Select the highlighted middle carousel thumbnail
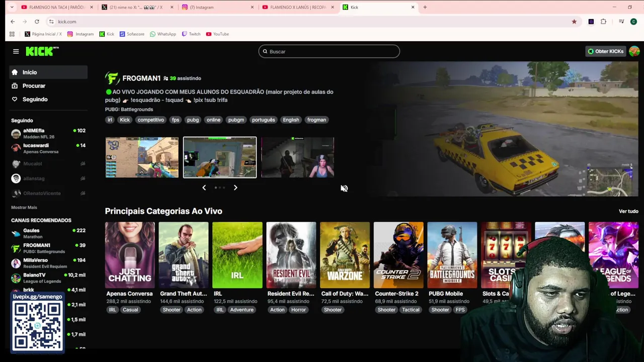The image size is (644, 362). [220, 157]
